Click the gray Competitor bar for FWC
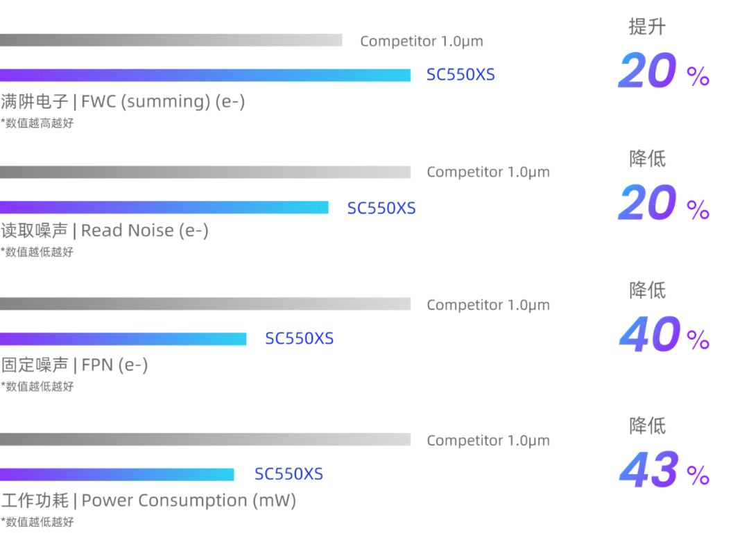 tap(171, 40)
